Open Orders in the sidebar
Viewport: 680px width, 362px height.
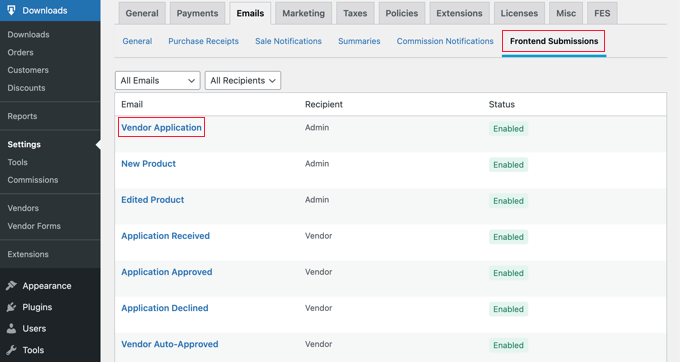(x=20, y=52)
